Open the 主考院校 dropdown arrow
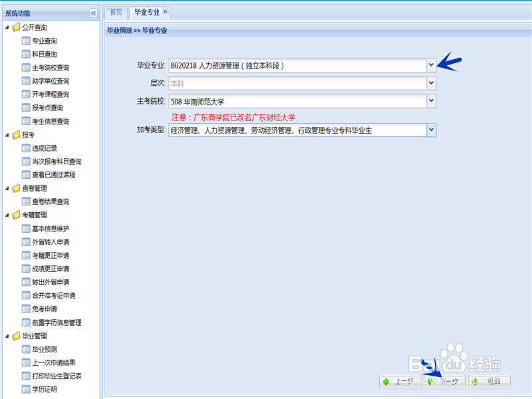532x399 pixels. (x=431, y=101)
